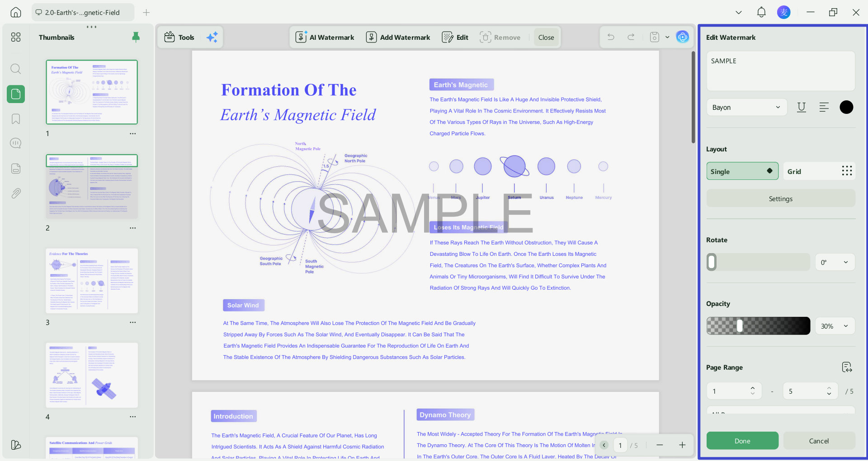Select the page 1 thumbnail
868x461 pixels.
(92, 92)
